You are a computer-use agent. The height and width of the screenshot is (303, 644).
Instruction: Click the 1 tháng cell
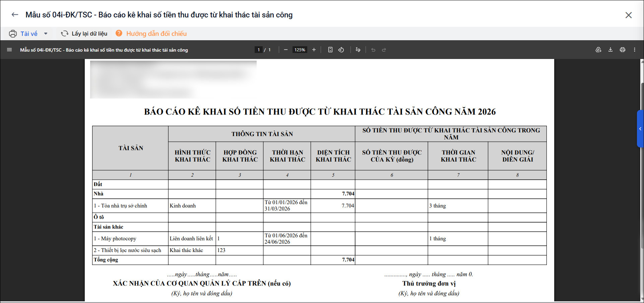(458, 239)
